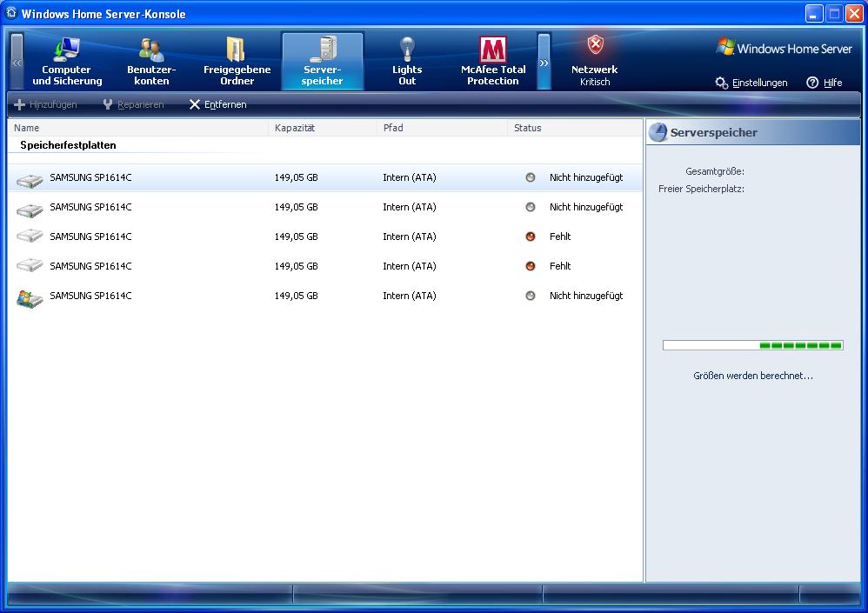Click drive icon of first Fehlt row
This screenshot has height=613, width=868.
tap(30, 237)
